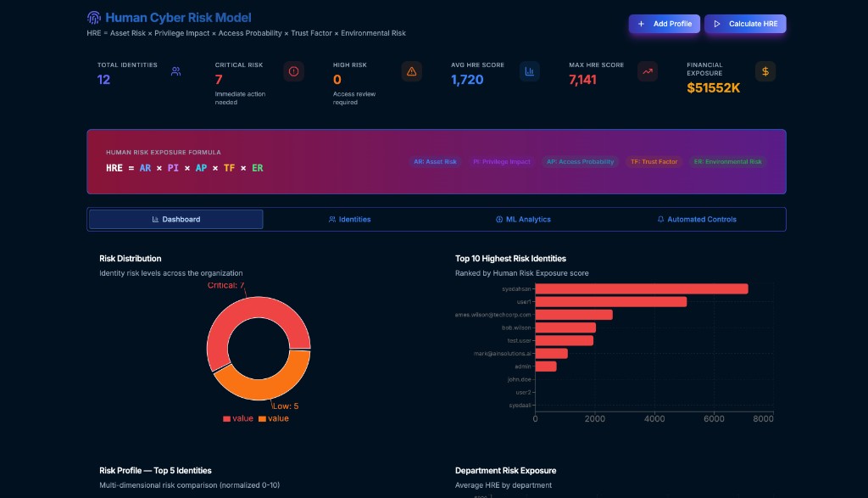Click the $51552K financial exposure value
This screenshot has width=868, height=498.
(713, 88)
